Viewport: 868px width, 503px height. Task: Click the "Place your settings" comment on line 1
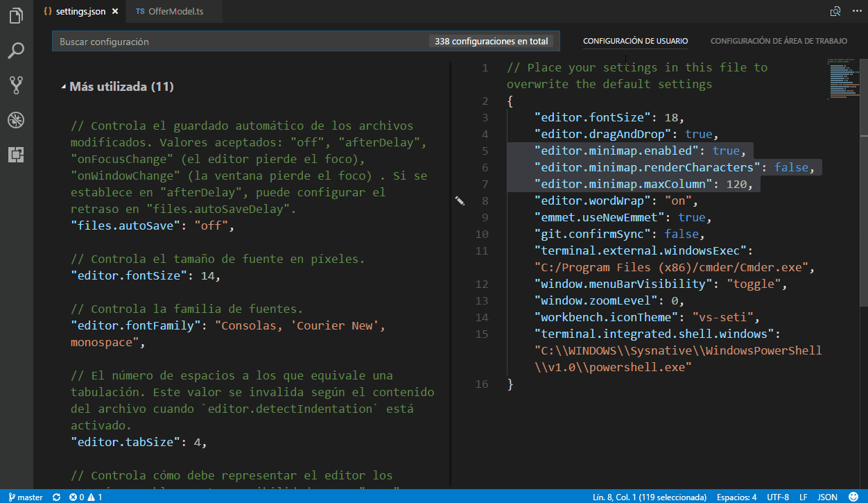click(x=637, y=76)
